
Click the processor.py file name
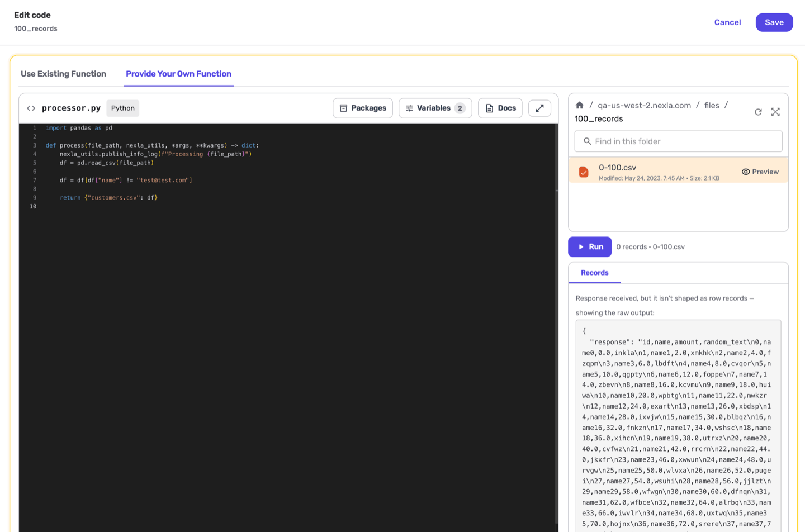[x=71, y=108]
